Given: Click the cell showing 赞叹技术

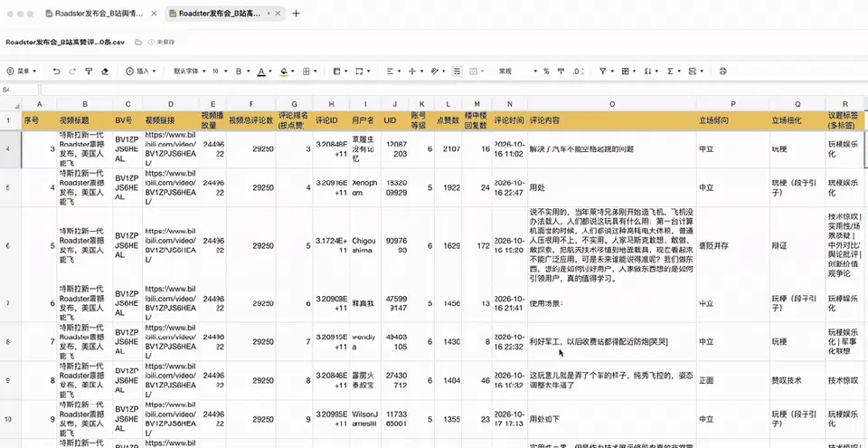Looking at the screenshot, I should pos(797,380).
